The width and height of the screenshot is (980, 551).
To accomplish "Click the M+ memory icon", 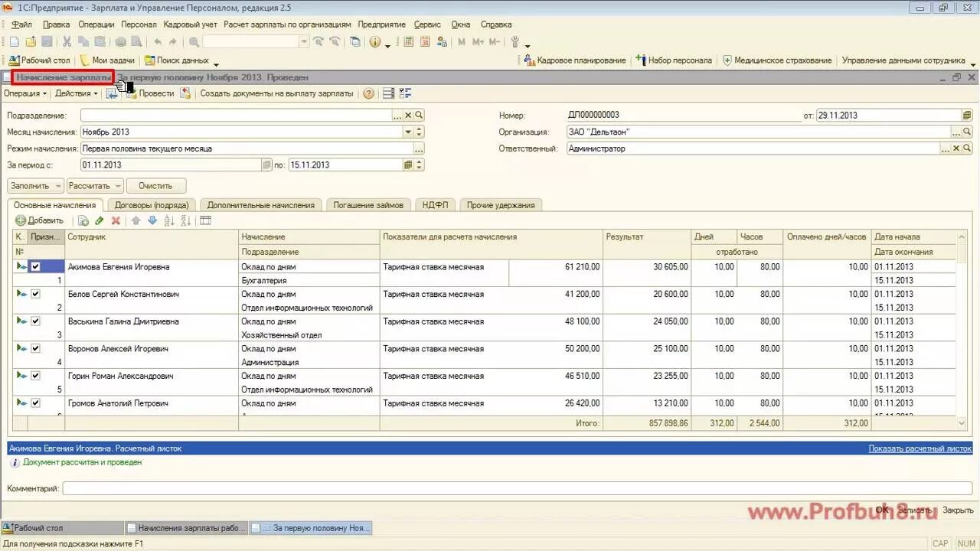I will tap(479, 42).
